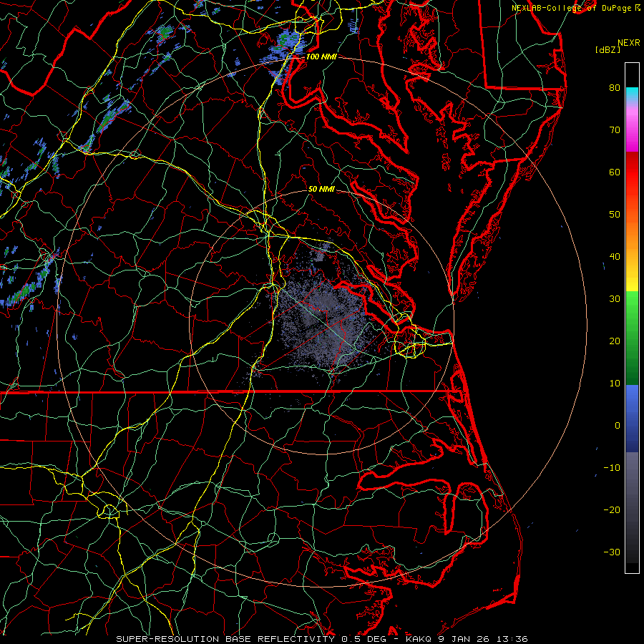Select the 0 value on the dBZ scale
Screen dimensions: 644x644
pos(618,426)
